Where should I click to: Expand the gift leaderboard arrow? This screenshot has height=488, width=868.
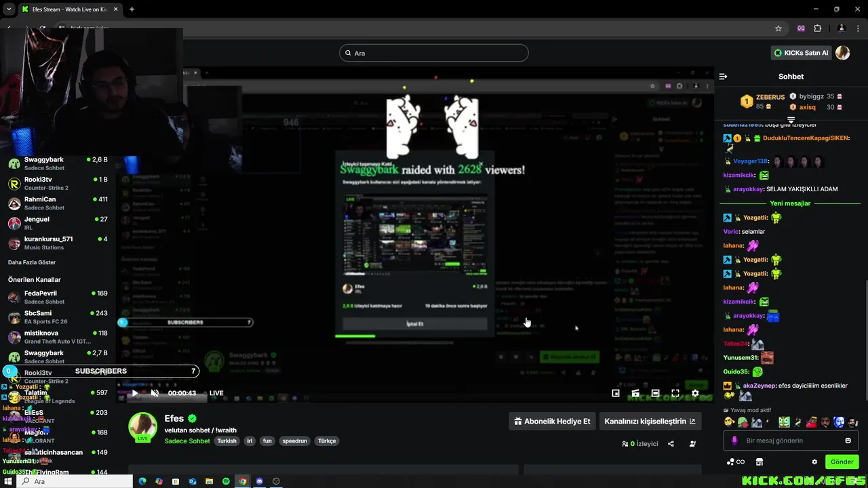[791, 120]
